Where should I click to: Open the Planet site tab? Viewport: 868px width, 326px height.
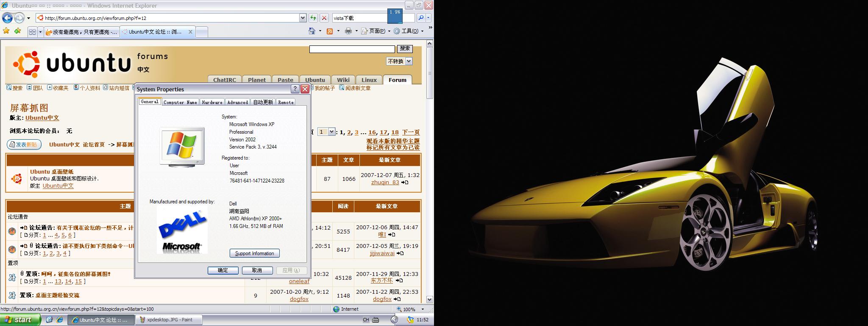coord(257,80)
